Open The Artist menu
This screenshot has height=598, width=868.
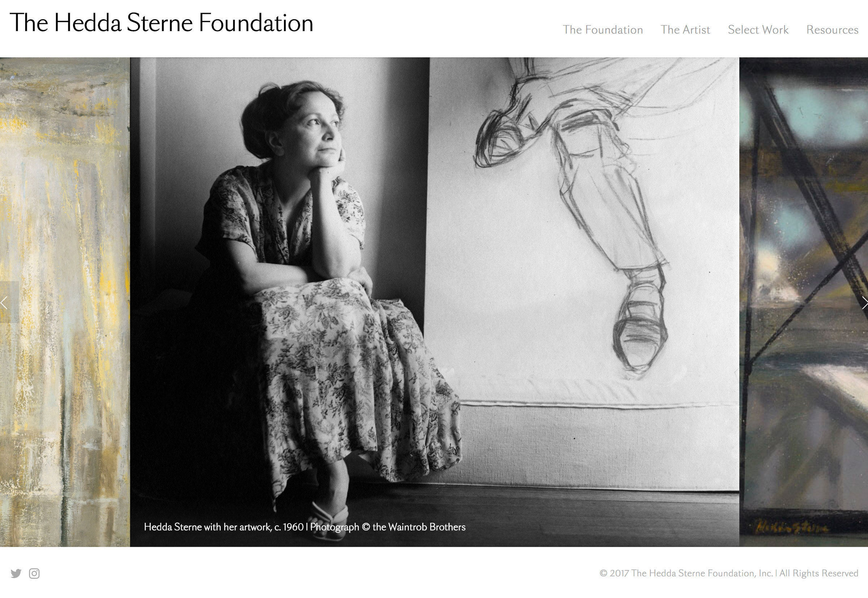(x=685, y=30)
